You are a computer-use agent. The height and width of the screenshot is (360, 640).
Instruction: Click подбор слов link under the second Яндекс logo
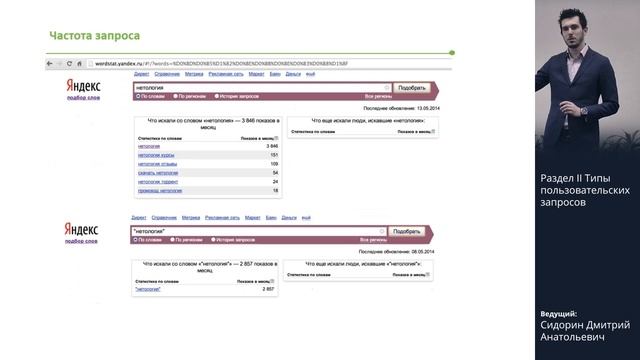(81, 241)
